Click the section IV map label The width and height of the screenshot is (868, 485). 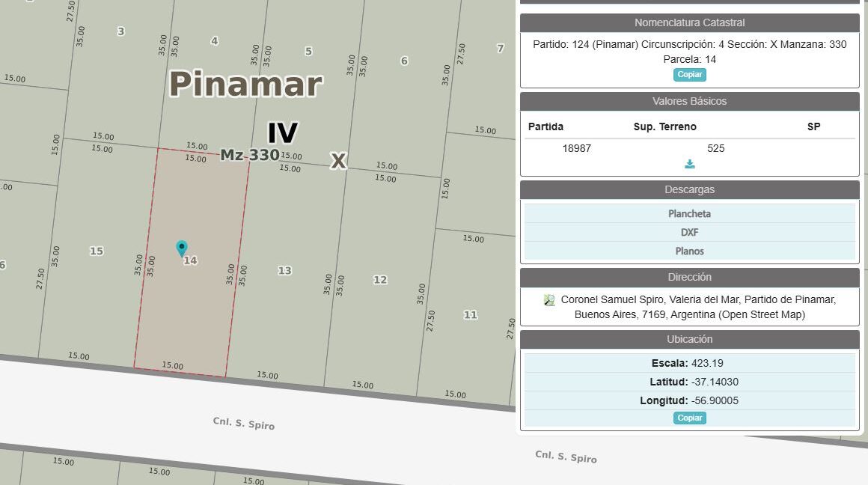283,133
